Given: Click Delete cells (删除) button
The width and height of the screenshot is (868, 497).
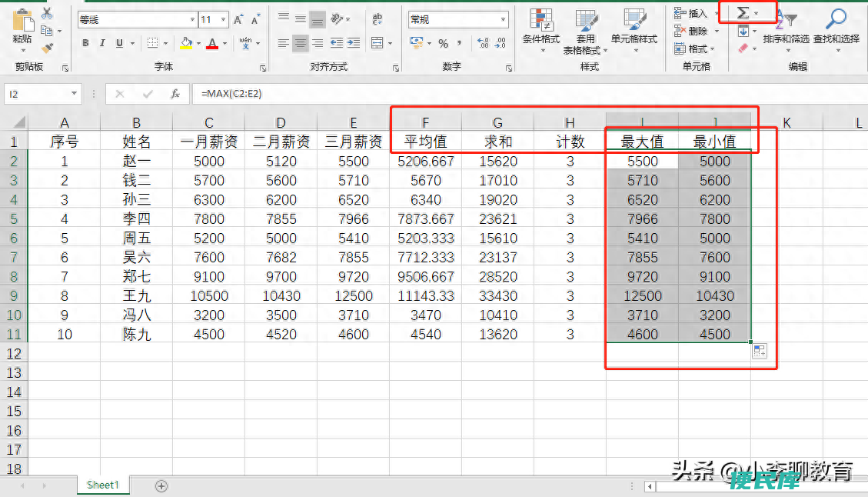Looking at the screenshot, I should [x=691, y=31].
